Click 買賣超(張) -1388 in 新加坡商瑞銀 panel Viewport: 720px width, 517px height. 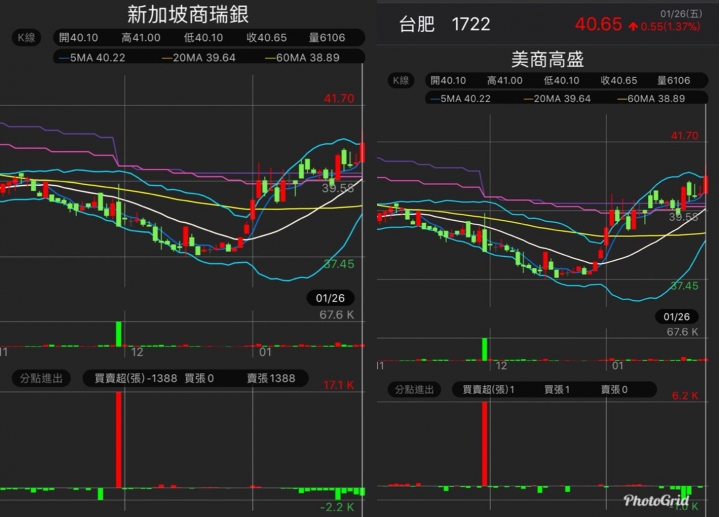click(136, 378)
